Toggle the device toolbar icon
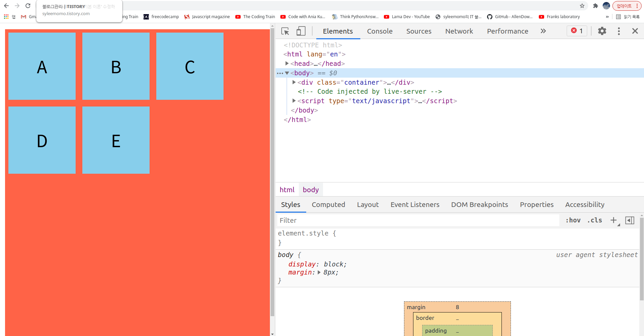This screenshot has width=644, height=336. [x=301, y=31]
